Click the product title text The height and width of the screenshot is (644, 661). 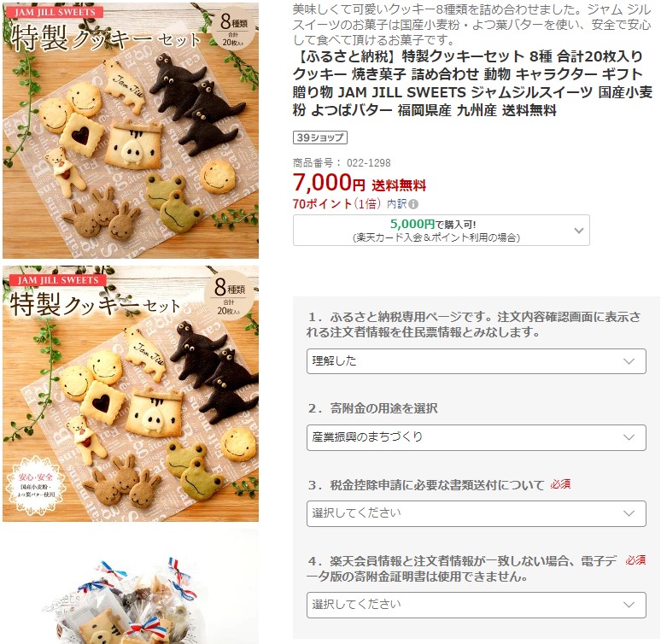click(472, 83)
